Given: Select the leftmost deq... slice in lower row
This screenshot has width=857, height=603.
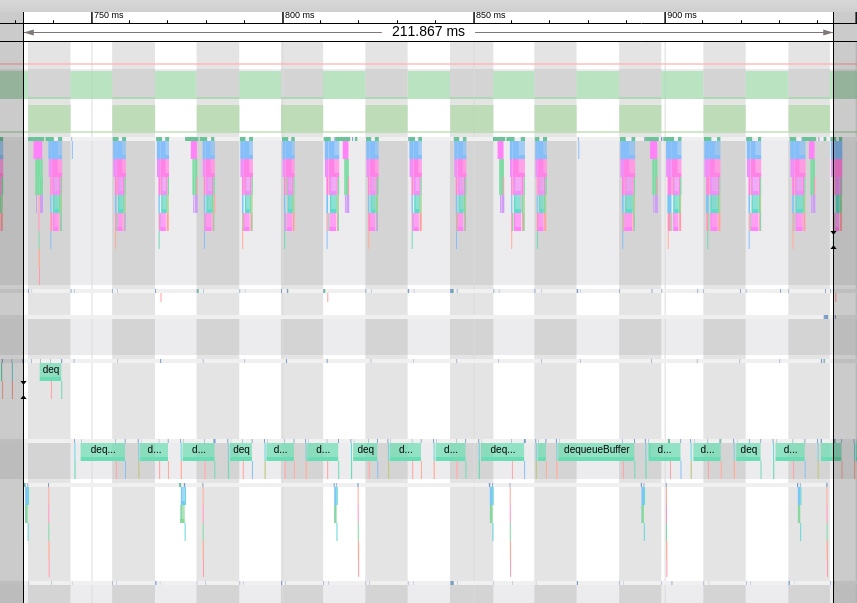Looking at the screenshot, I should click(102, 450).
